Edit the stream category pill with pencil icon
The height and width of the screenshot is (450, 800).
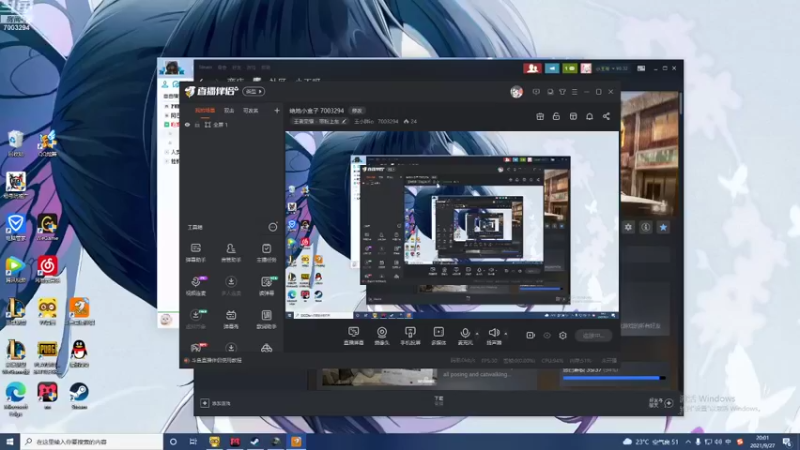(x=320, y=121)
